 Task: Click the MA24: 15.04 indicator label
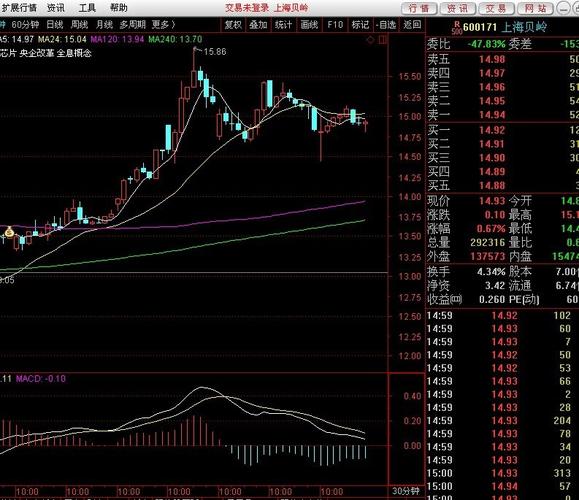[62, 39]
